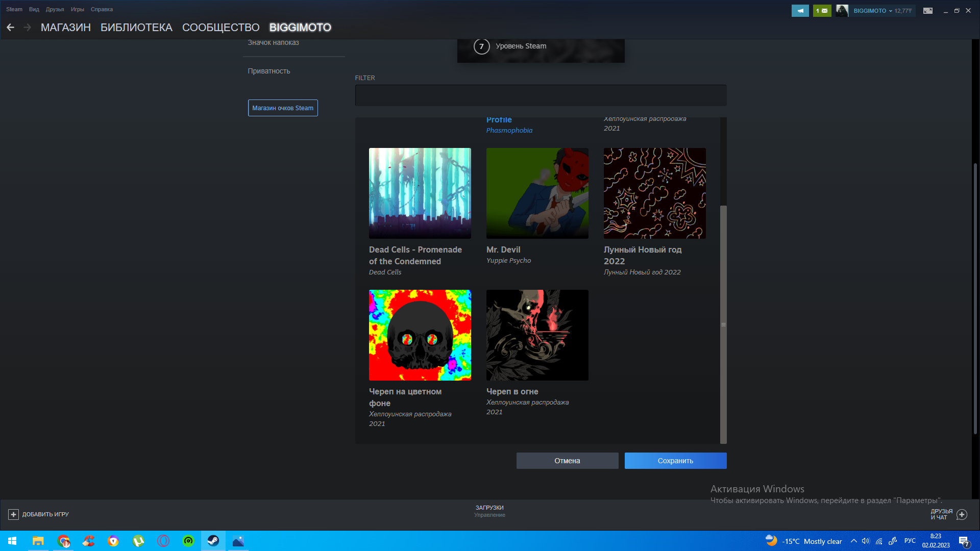Open Brave browser from taskbar
The width and height of the screenshot is (980, 551).
(113, 541)
